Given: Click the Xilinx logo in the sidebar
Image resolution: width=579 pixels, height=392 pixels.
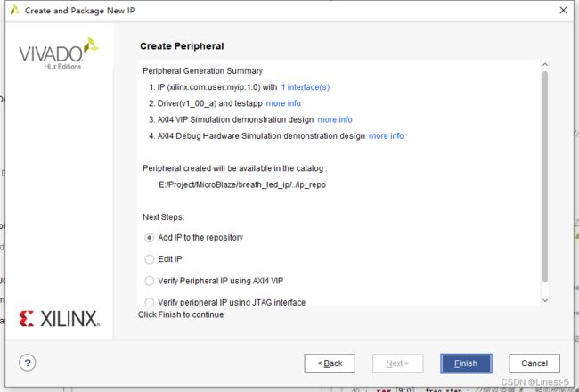Looking at the screenshot, I should pyautogui.click(x=59, y=318).
